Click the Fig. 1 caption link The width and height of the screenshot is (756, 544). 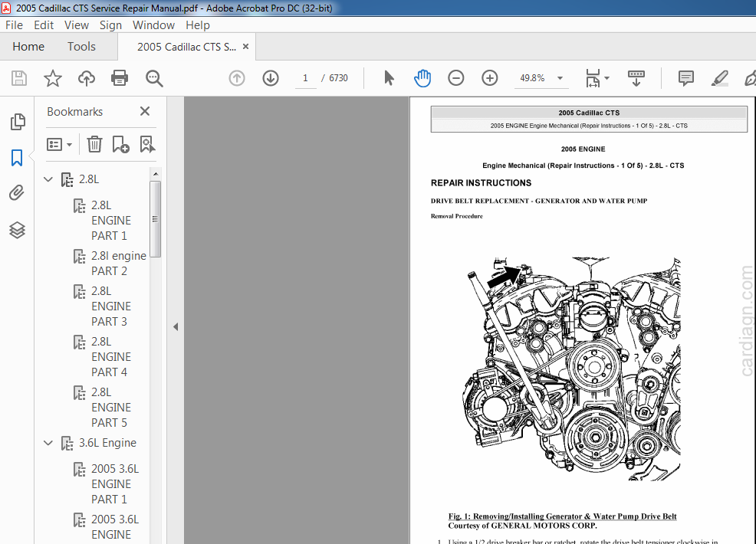[562, 516]
